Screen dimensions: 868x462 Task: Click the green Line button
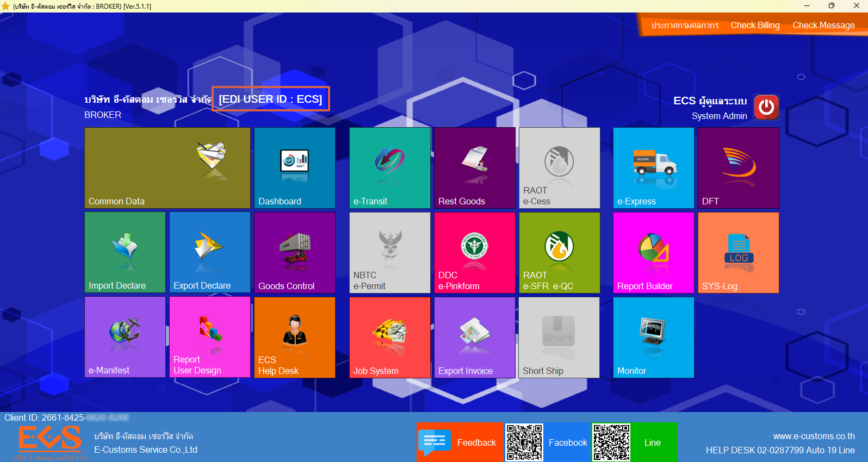653,442
